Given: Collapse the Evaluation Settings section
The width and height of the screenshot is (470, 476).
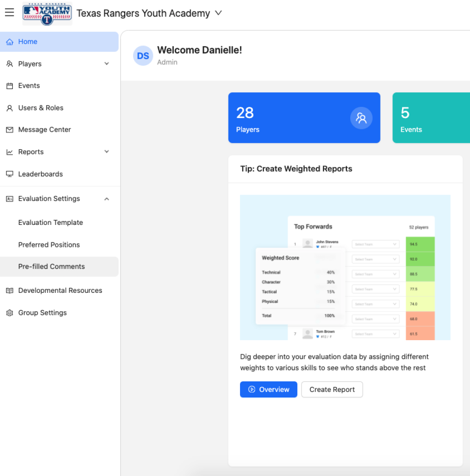Looking at the screenshot, I should tap(106, 199).
